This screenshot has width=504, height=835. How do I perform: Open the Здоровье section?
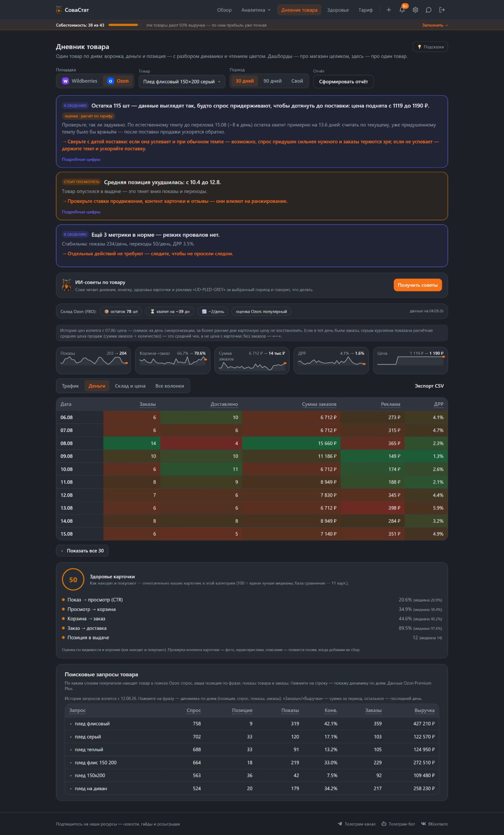[x=338, y=10]
